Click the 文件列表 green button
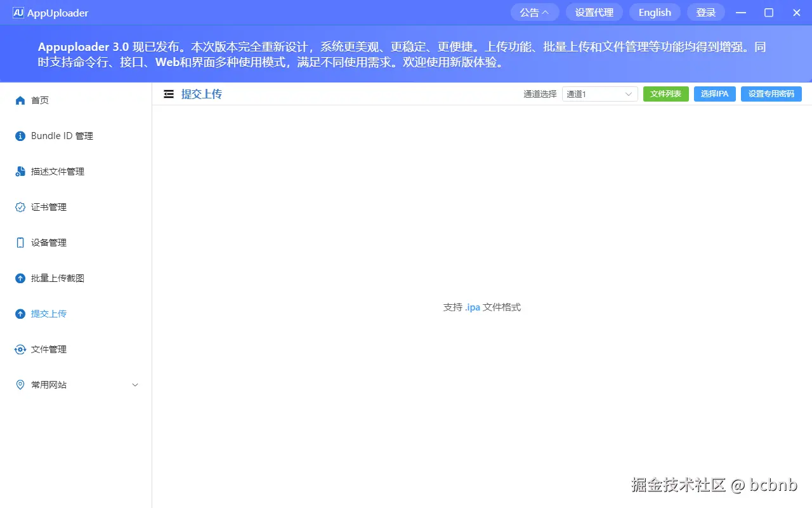This screenshot has width=812, height=508. click(x=665, y=93)
